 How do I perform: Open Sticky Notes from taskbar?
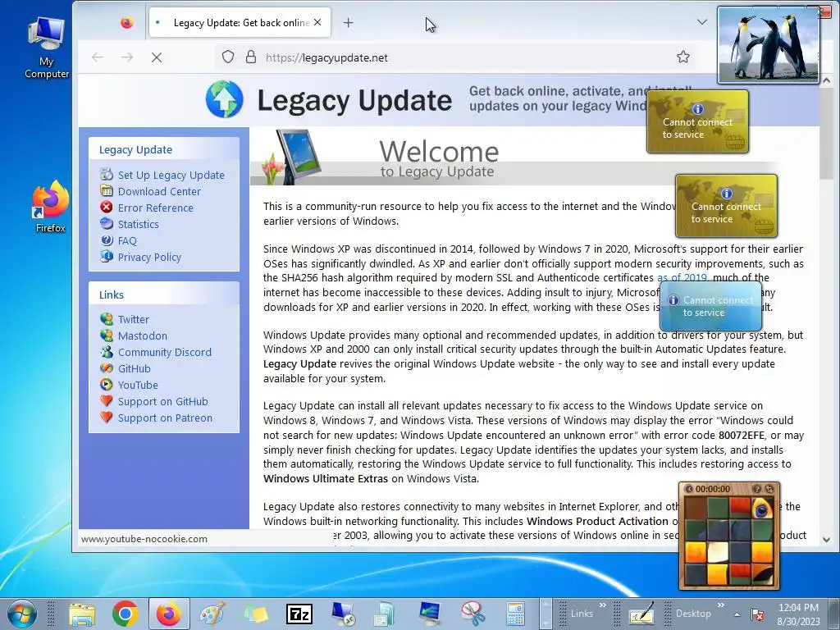256,614
